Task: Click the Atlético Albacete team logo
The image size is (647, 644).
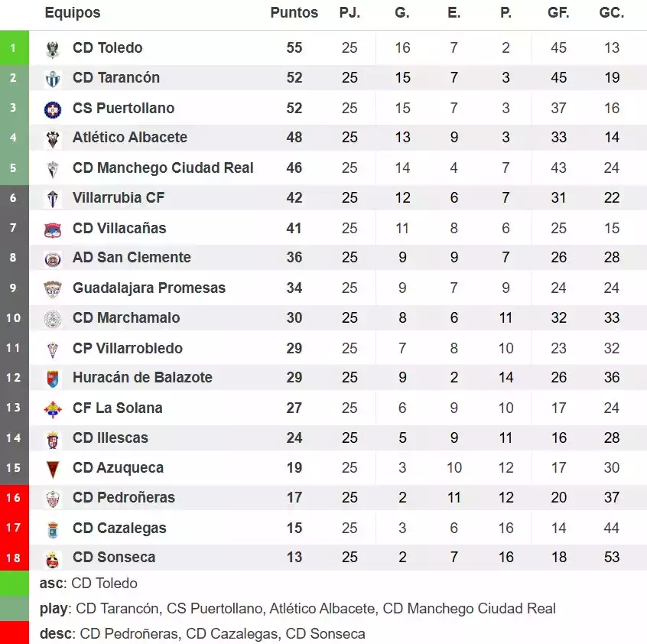Action: (x=53, y=138)
